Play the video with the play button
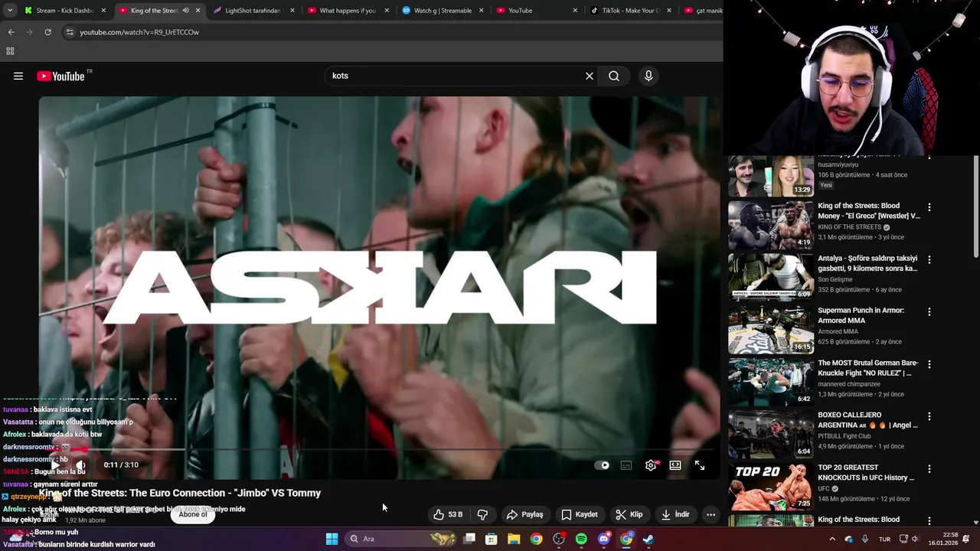This screenshot has height=551, width=980. click(55, 465)
